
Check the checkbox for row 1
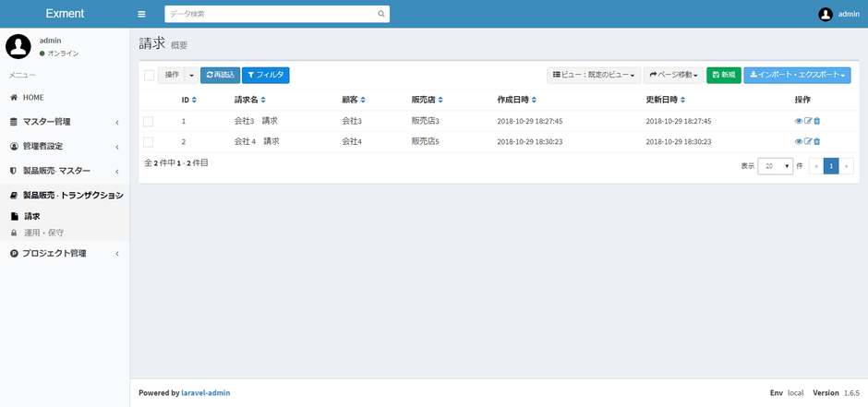coord(149,121)
